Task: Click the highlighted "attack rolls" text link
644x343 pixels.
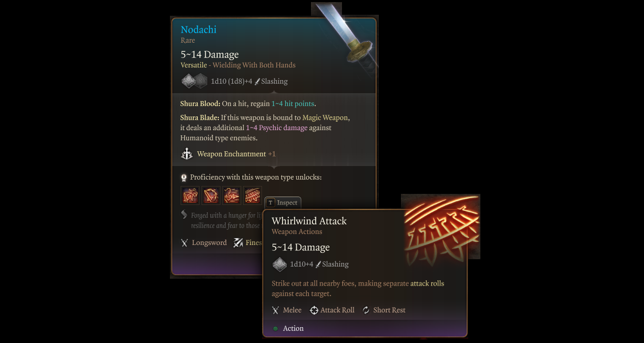Action: point(427,283)
